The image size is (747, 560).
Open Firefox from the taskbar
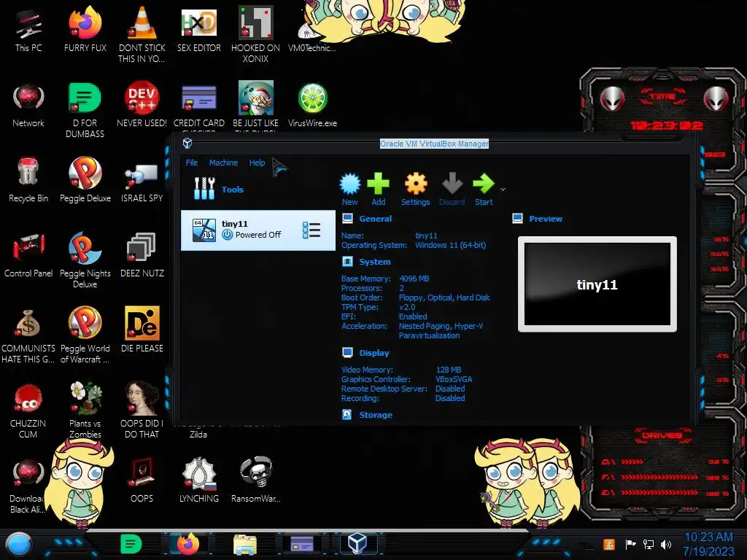tap(187, 544)
